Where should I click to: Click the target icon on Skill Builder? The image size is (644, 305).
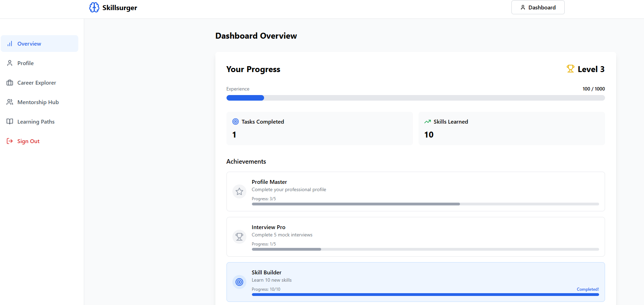click(x=239, y=282)
